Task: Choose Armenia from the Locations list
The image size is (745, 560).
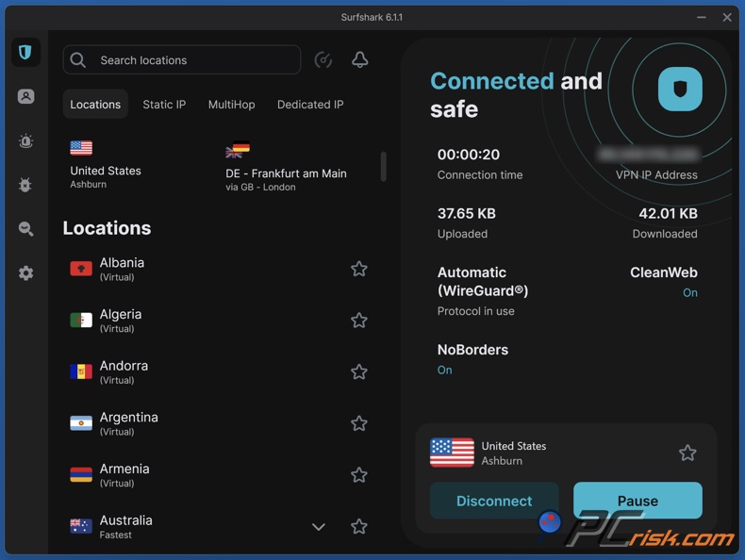Action: point(124,475)
